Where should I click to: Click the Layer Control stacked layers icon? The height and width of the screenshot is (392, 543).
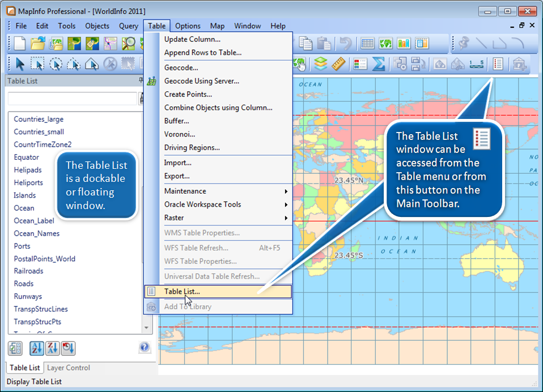321,63
